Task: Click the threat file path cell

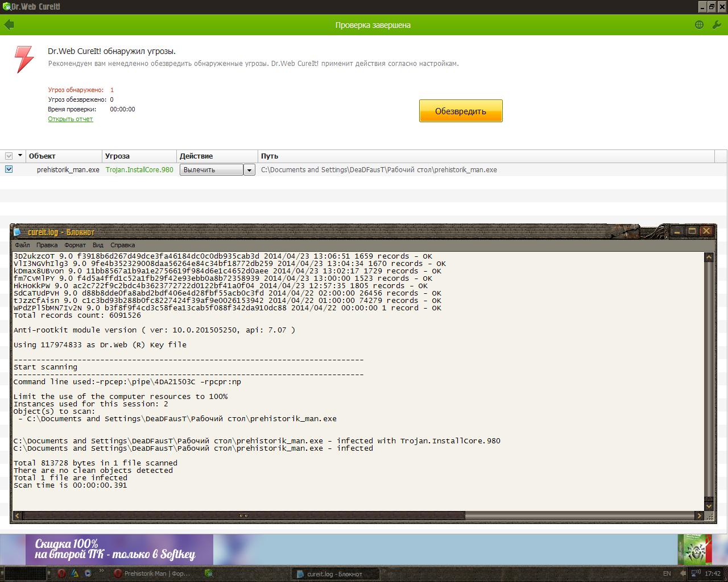Action: tap(379, 169)
